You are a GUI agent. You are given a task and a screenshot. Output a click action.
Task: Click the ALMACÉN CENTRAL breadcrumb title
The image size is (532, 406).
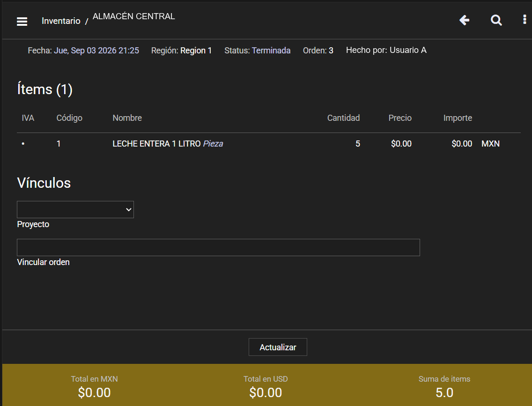133,16
